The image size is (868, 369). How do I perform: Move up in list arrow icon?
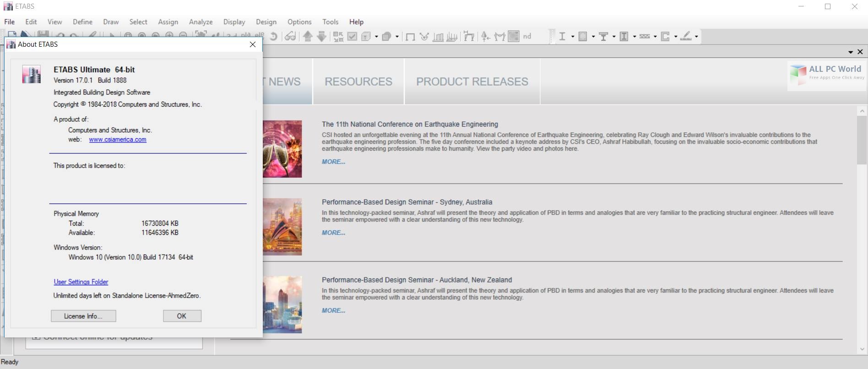tap(308, 37)
